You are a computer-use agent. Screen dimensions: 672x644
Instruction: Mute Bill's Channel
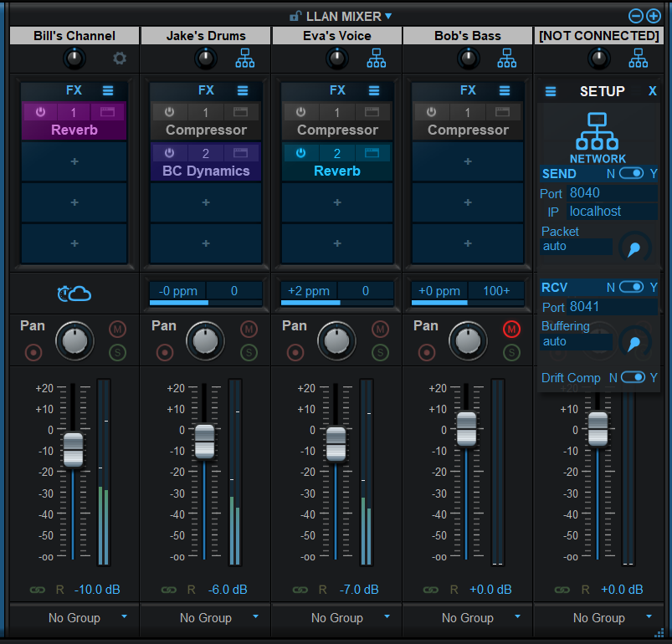click(x=117, y=330)
